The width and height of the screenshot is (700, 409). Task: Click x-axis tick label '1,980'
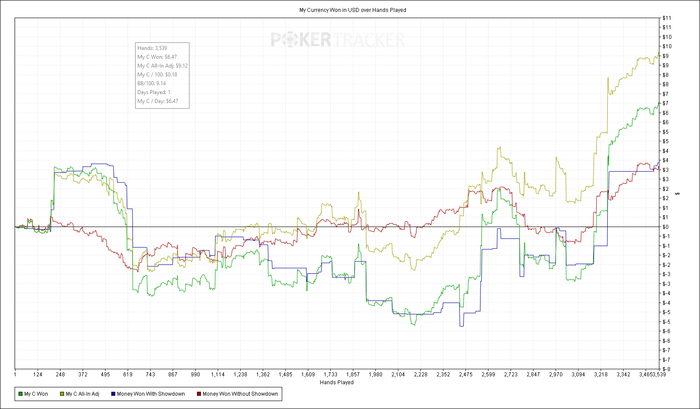[x=375, y=375]
